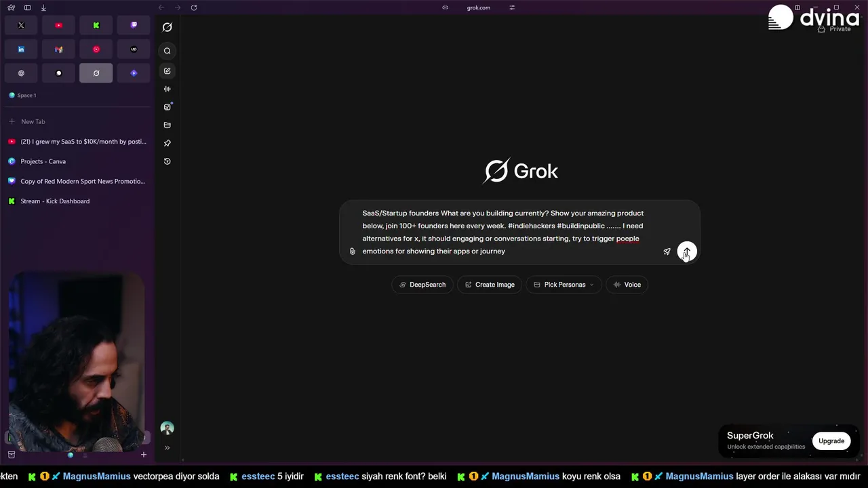Open the red YouTube Music pinned tile
This screenshot has height=488, width=868.
click(x=96, y=49)
